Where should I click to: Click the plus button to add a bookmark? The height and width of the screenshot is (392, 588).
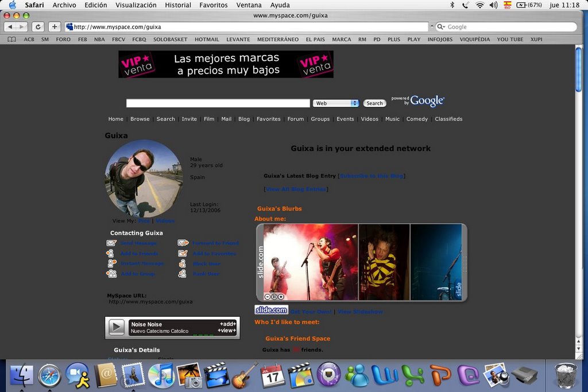[55, 26]
